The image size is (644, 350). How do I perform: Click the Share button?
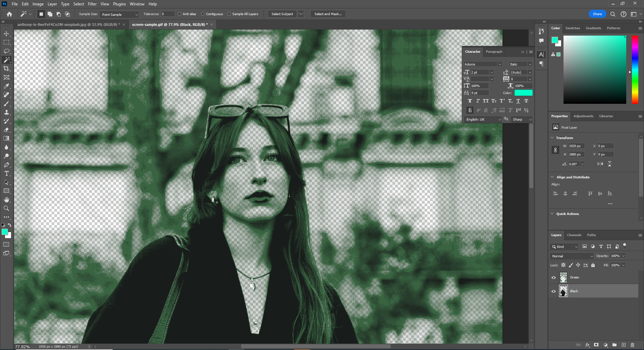click(x=597, y=14)
